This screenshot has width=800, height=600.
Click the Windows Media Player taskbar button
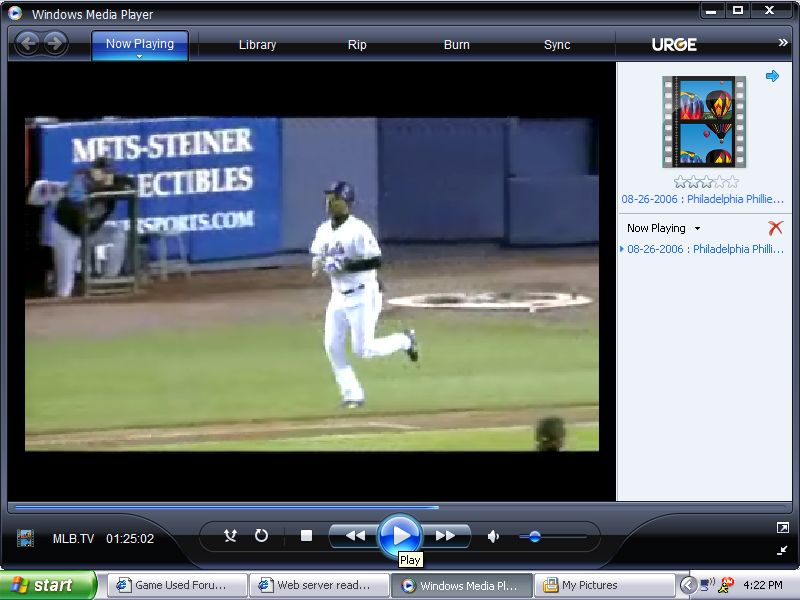click(462, 585)
